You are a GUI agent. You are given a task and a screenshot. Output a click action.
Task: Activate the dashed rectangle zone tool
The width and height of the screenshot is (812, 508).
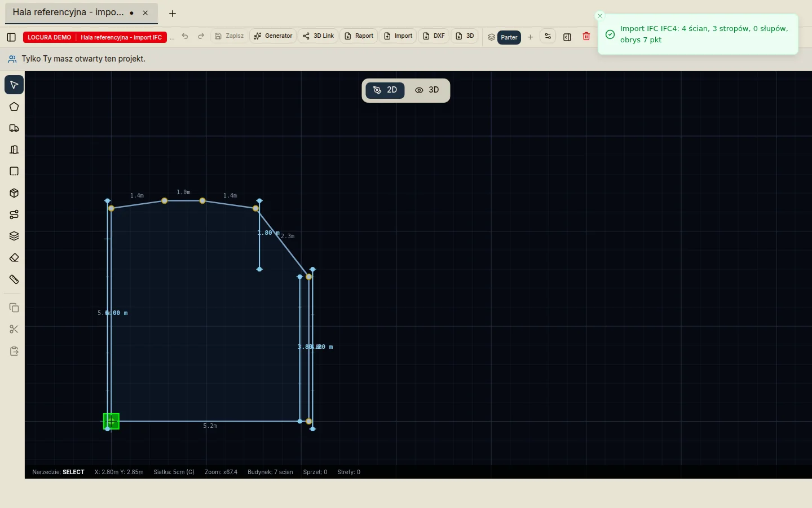(14, 171)
